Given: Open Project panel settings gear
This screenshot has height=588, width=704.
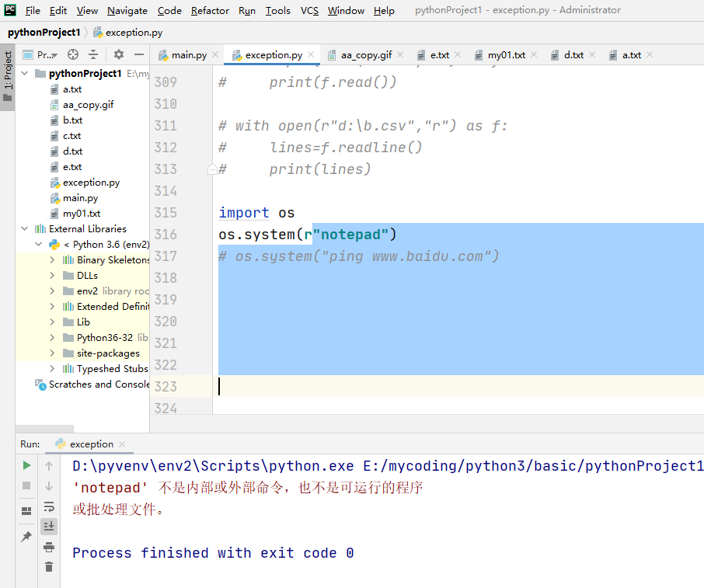Looking at the screenshot, I should tap(119, 54).
